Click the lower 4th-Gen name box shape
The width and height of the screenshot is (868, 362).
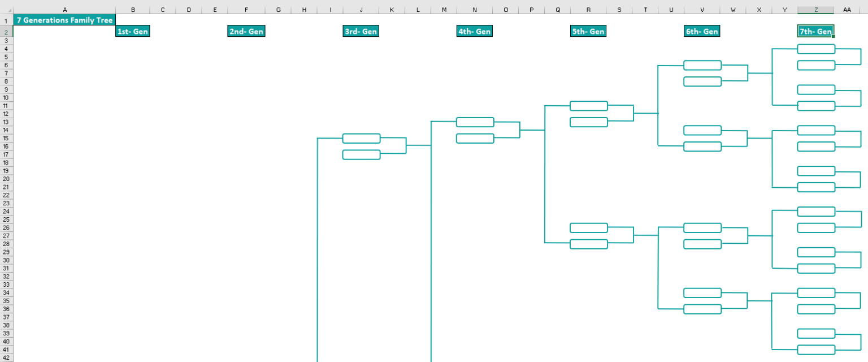point(475,137)
